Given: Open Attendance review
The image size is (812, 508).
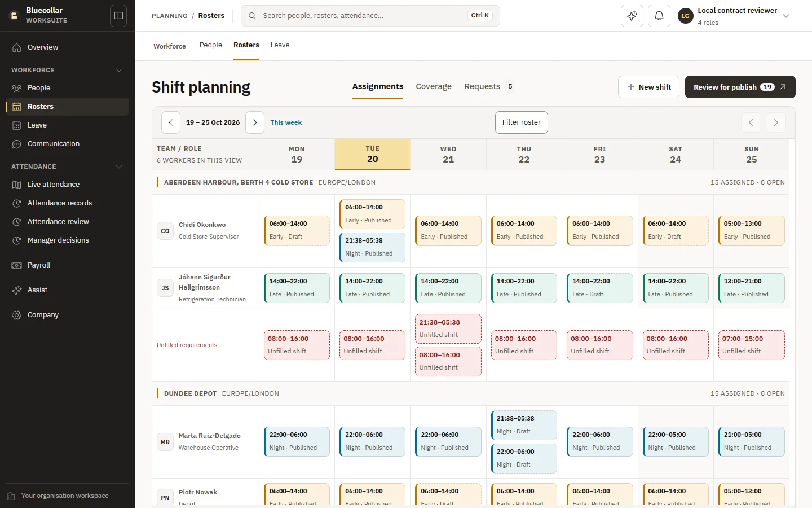Looking at the screenshot, I should (x=68, y=222).
